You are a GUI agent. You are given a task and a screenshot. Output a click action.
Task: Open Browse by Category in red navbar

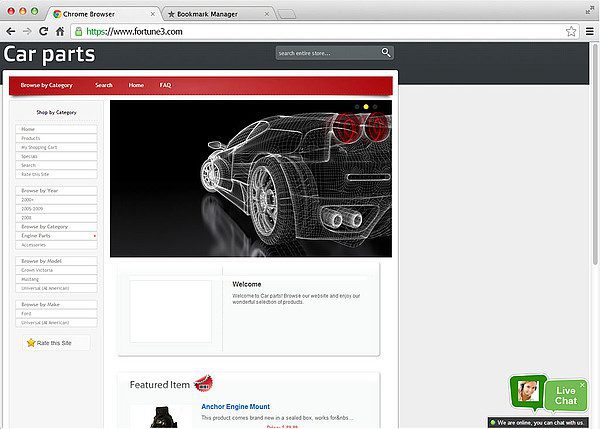pyautogui.click(x=46, y=85)
